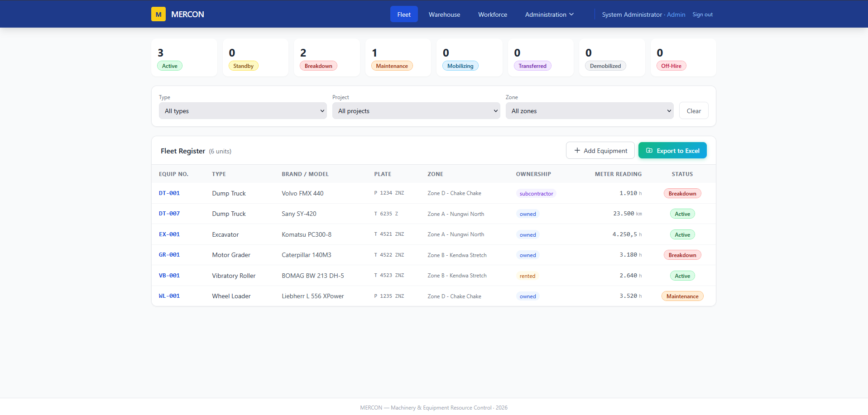Image resolution: width=868 pixels, height=415 pixels.
Task: Open the Zone filter dropdown
Action: [590, 111]
